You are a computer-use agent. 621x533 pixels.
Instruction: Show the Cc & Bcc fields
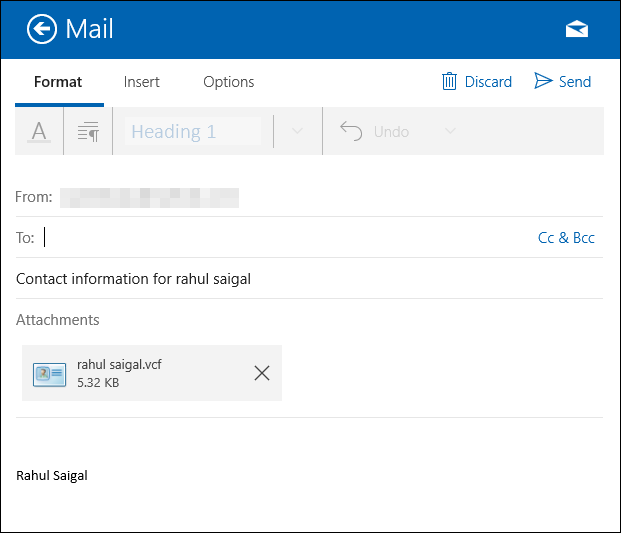(566, 238)
